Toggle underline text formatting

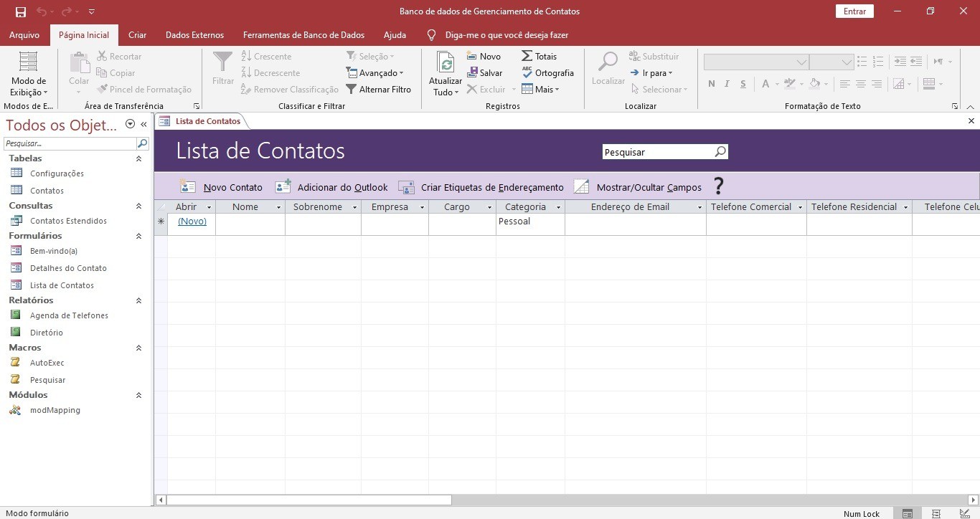click(742, 84)
